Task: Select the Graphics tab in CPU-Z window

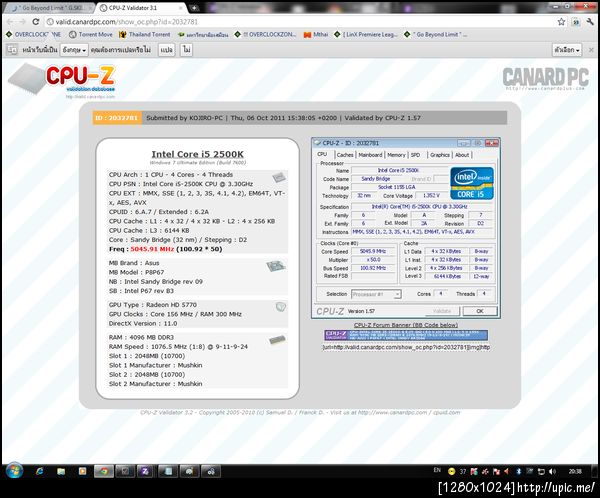Action: pyautogui.click(x=440, y=155)
